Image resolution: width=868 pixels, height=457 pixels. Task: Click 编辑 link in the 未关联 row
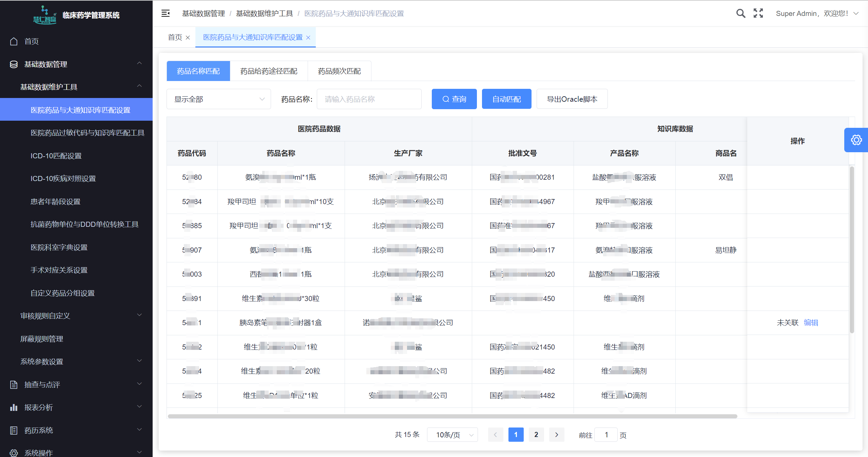[811, 323]
